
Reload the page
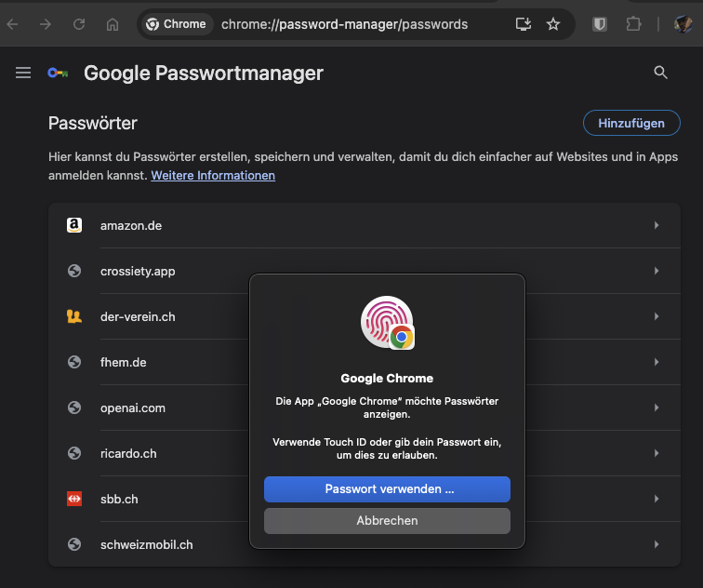pos(79,24)
